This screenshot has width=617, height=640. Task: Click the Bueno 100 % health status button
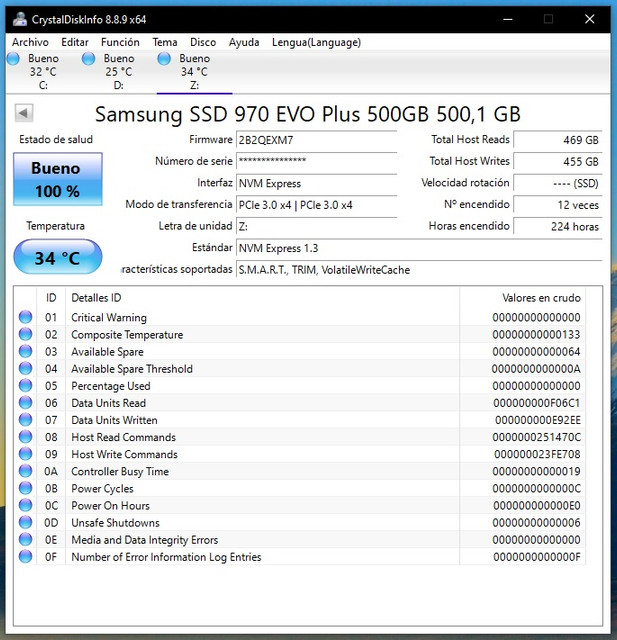pos(58,179)
